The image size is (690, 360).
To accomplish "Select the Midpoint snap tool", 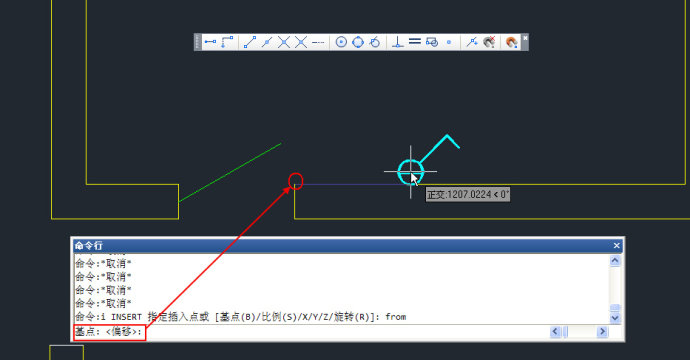I will pyautogui.click(x=267, y=42).
